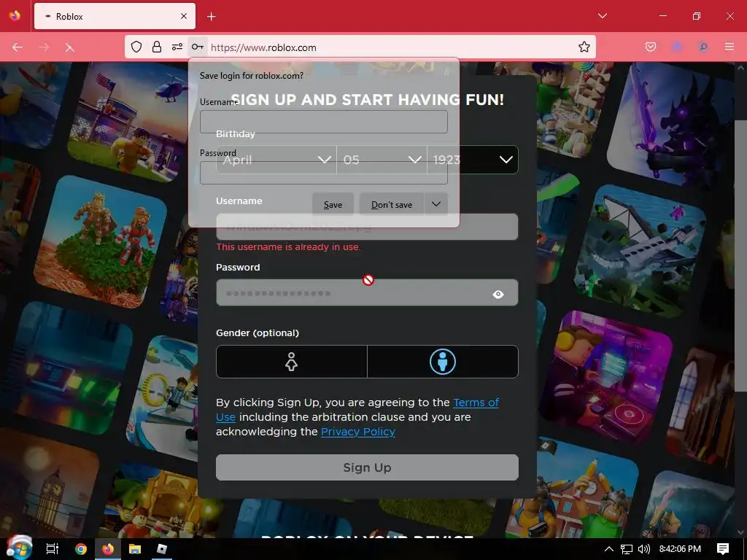
Task: List all tabs with chevron button
Action: pyautogui.click(x=602, y=16)
